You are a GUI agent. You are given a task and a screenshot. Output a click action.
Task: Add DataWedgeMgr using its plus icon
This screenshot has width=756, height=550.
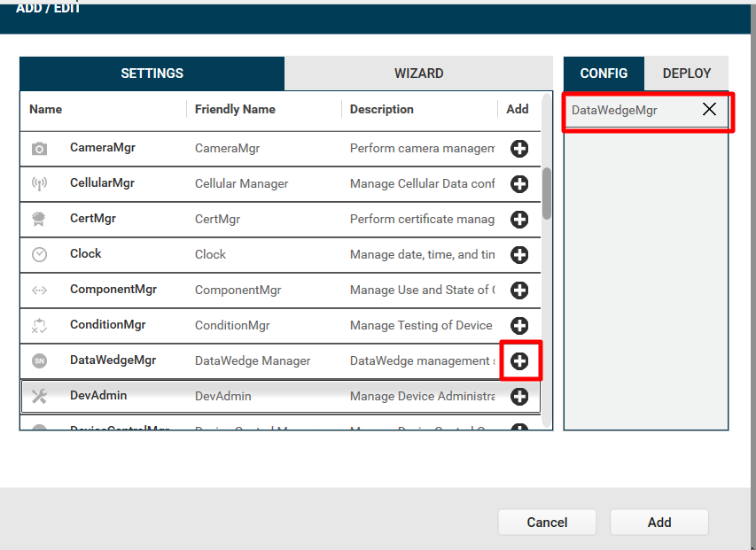[519, 360]
